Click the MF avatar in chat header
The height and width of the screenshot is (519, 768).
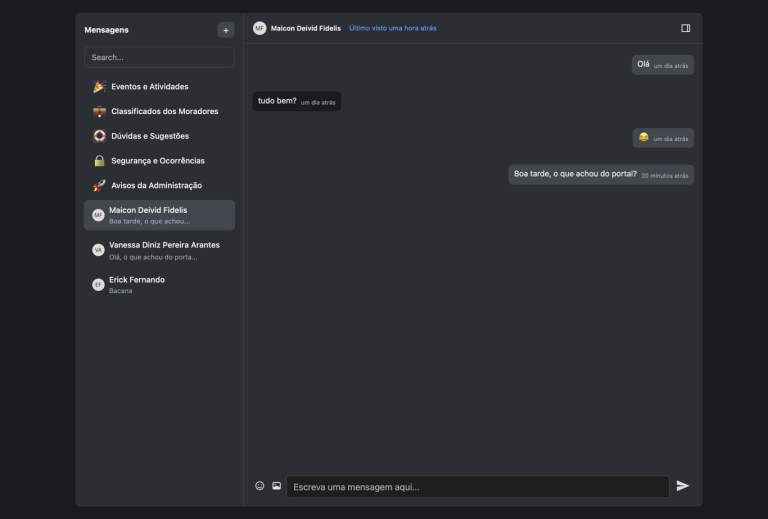[260, 28]
